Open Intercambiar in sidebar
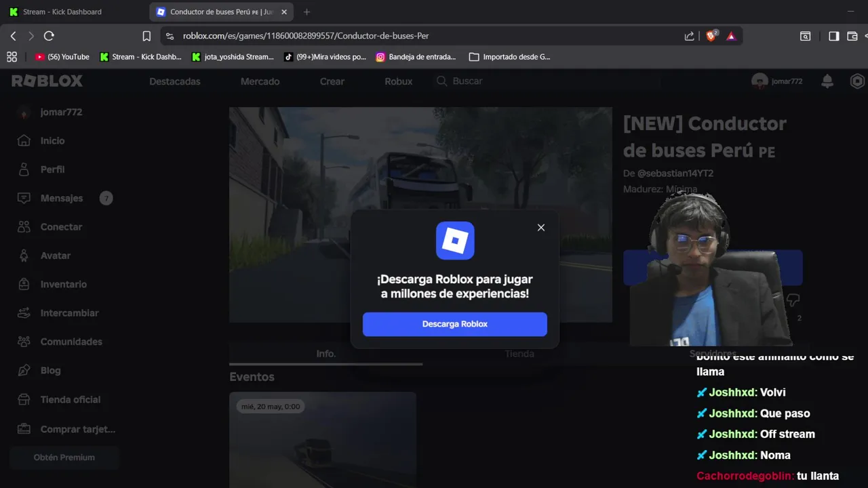868x488 pixels. (58, 313)
